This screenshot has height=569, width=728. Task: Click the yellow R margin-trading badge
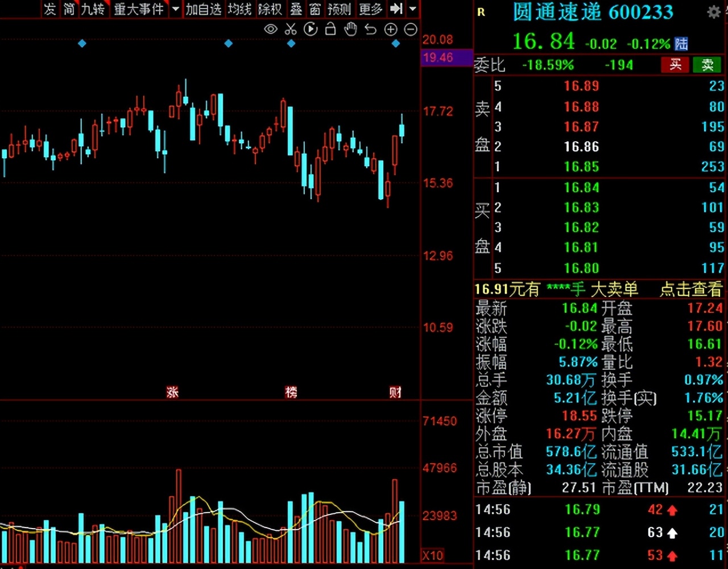(x=481, y=13)
